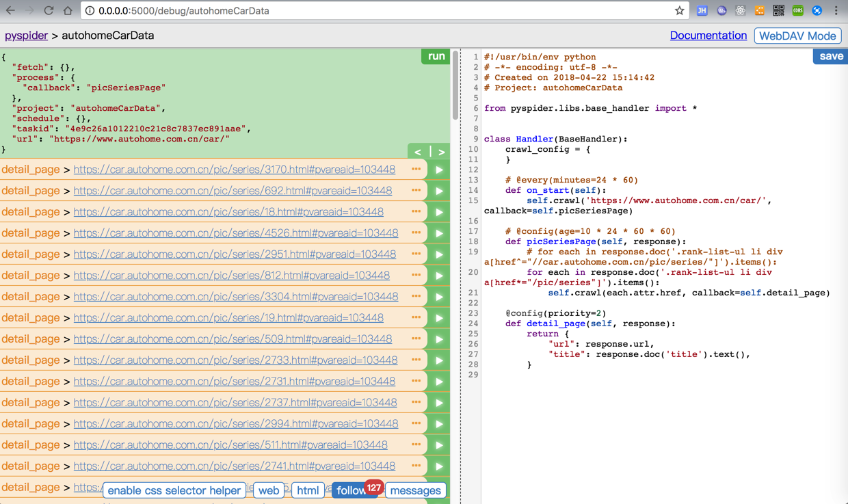
Task: Enable css selector helper
Action: click(174, 490)
